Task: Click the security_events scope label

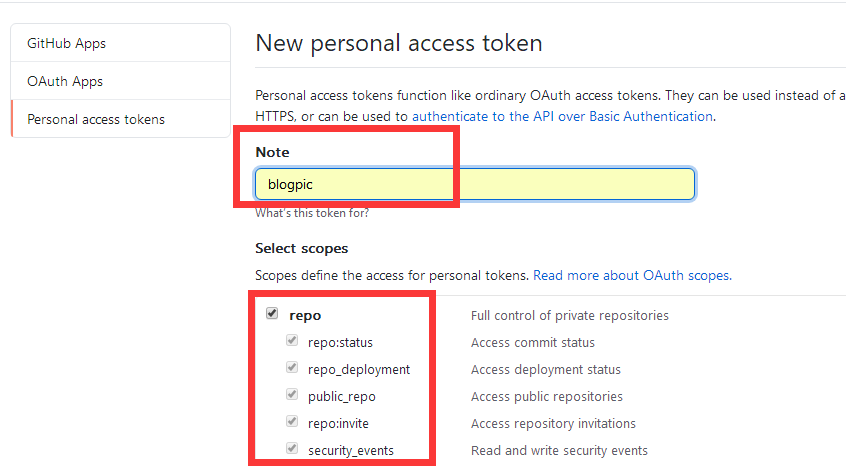Action: coord(351,451)
